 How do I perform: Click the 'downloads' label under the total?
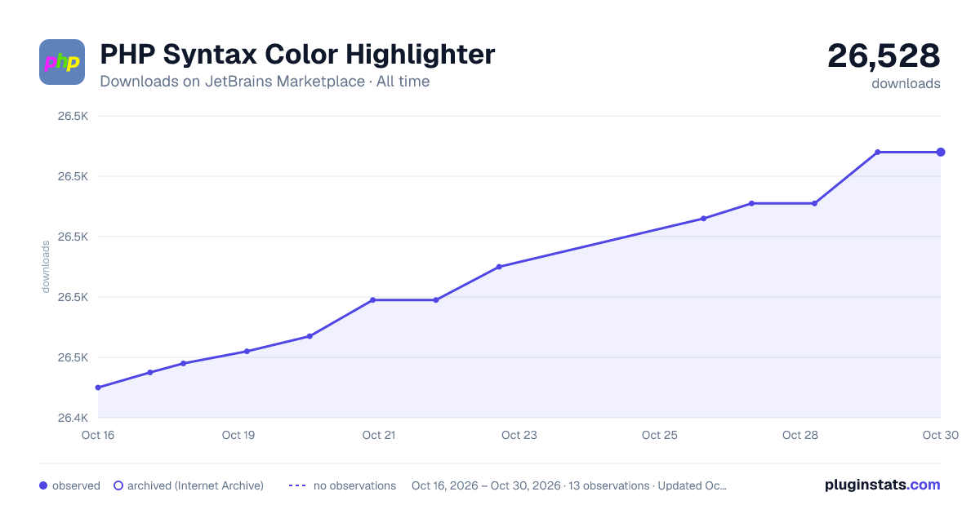click(906, 83)
